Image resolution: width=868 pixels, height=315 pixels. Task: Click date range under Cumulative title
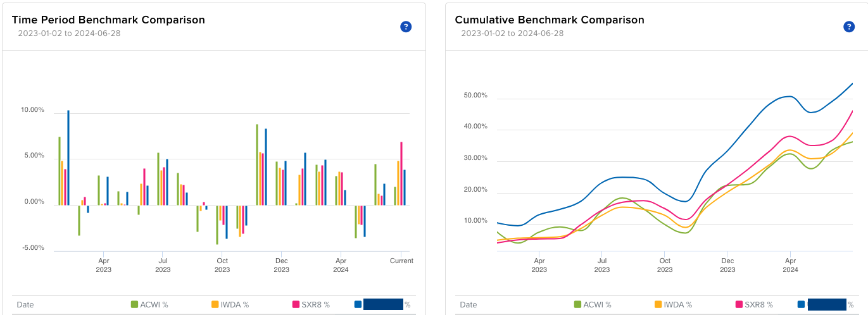[512, 34]
